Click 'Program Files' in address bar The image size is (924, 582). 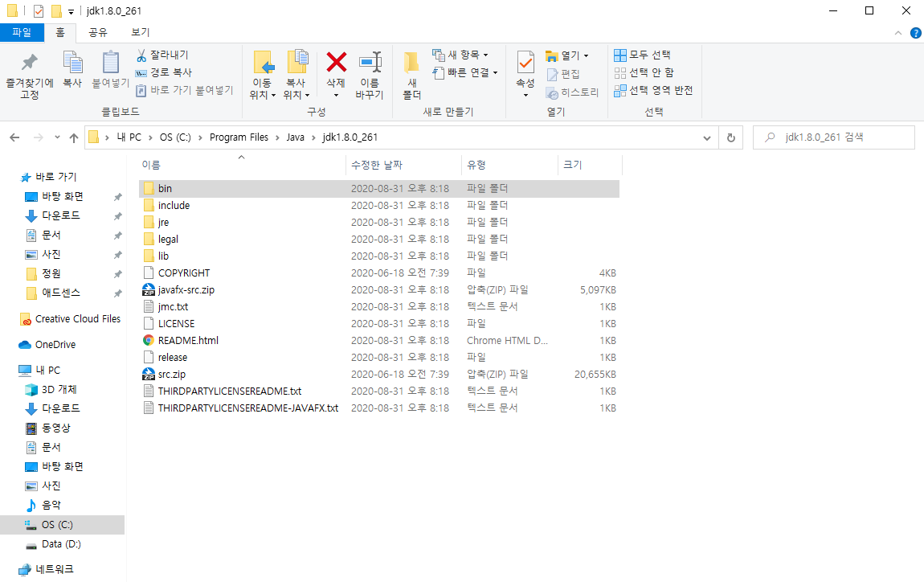click(239, 137)
